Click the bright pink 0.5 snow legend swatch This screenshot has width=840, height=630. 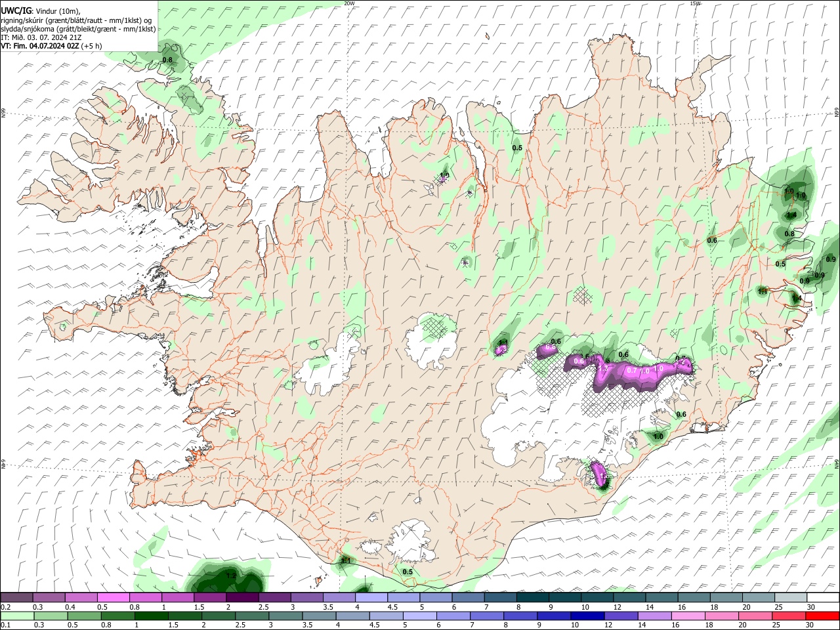point(113,597)
